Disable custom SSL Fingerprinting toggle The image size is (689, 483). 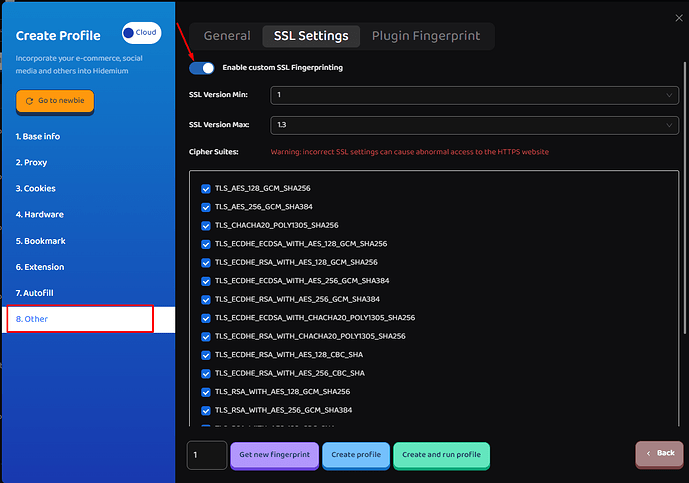click(x=202, y=68)
